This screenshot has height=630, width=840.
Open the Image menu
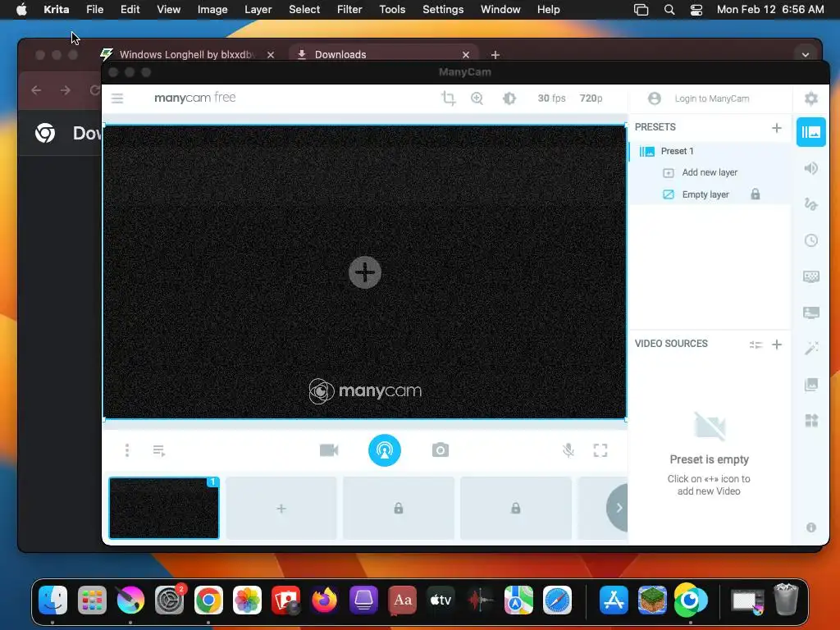click(x=212, y=10)
